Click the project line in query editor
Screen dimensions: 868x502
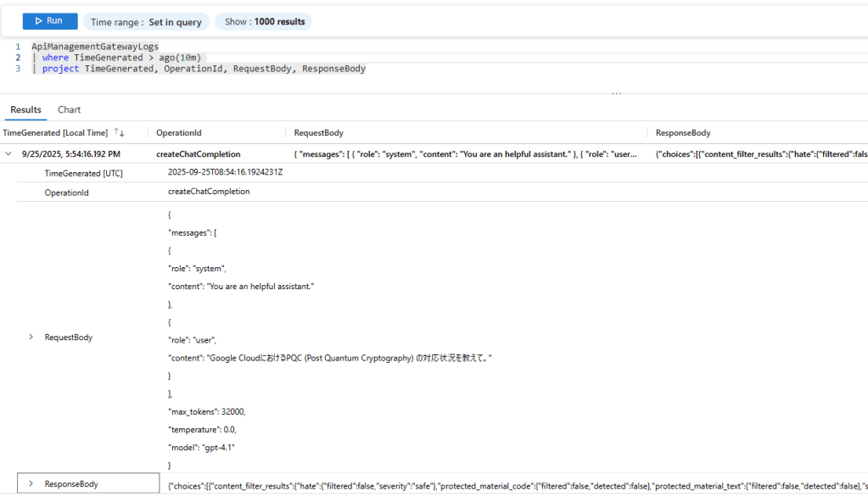tap(204, 69)
